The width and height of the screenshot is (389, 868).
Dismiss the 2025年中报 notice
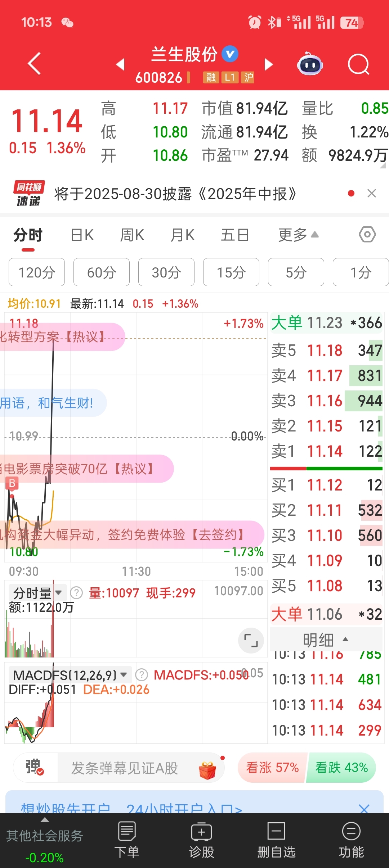click(x=372, y=194)
